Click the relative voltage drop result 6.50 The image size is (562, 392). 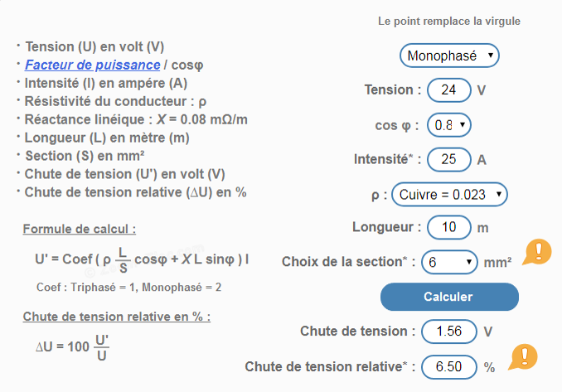pyautogui.click(x=449, y=367)
